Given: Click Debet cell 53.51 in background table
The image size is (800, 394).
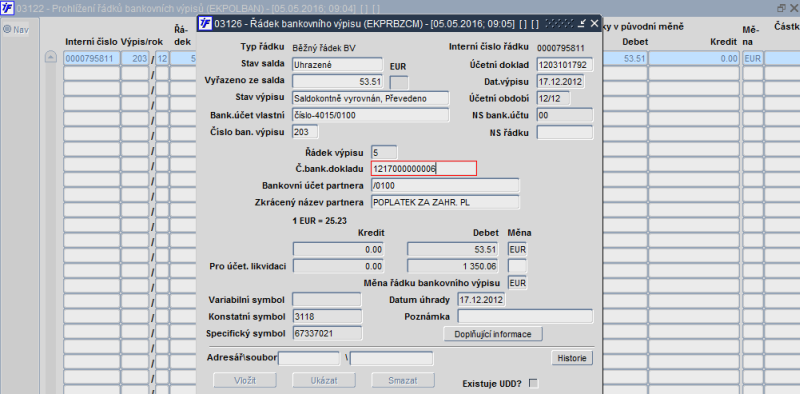Looking at the screenshot, I should [625, 59].
